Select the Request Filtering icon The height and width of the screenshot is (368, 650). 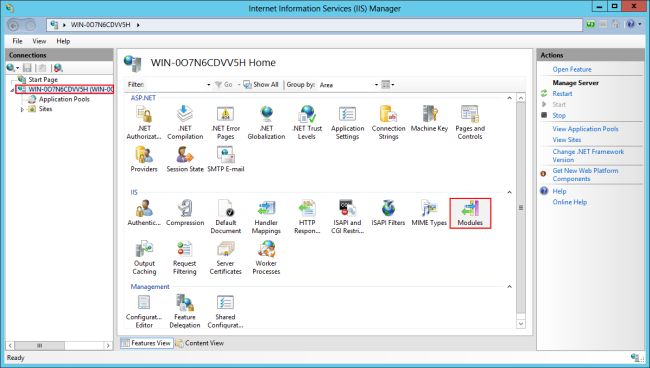(x=184, y=257)
